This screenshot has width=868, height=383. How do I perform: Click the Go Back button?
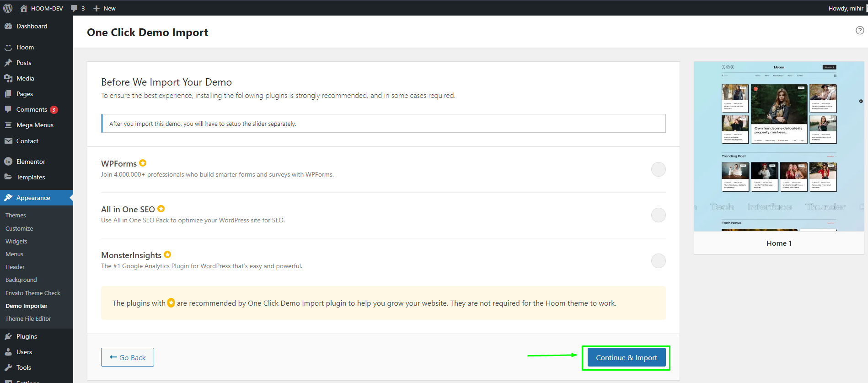tap(128, 357)
